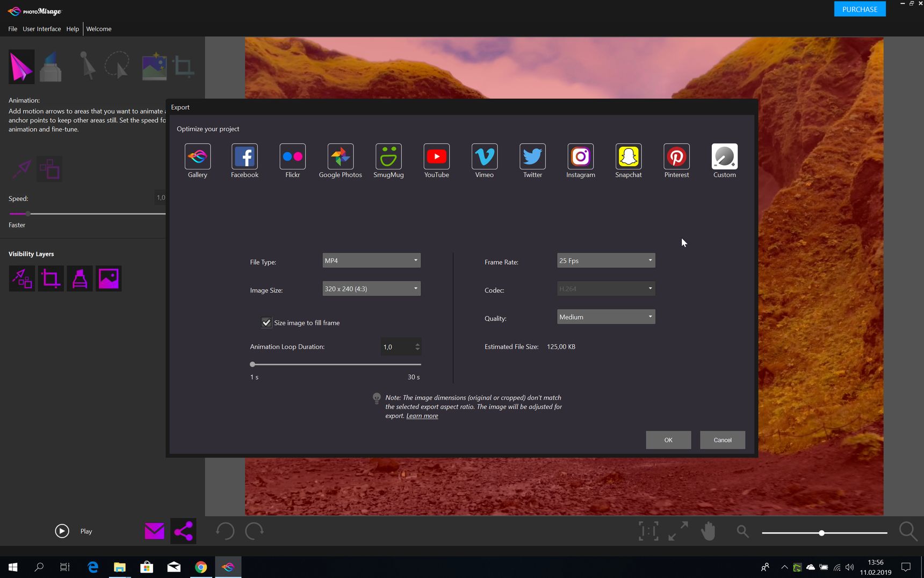This screenshot has height=578, width=924.
Task: Uncheck Size image to fill frame
Action: (266, 323)
